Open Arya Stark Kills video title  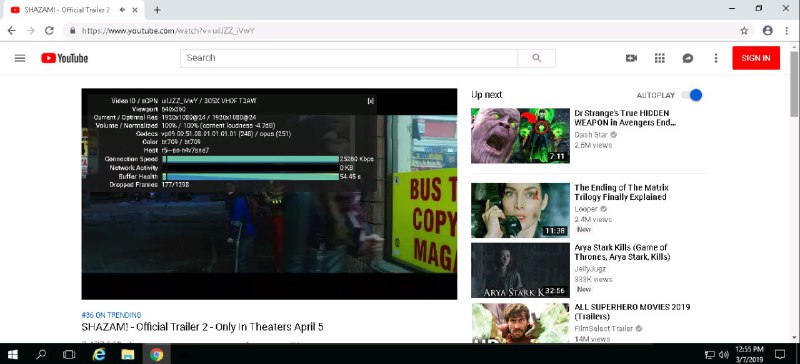(x=622, y=252)
